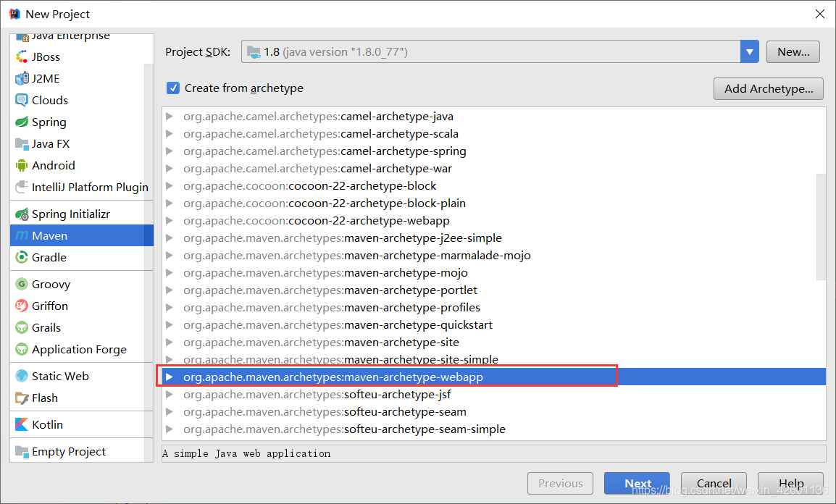Expand cocoon-22-archetype-block node
Image resolution: width=836 pixels, height=504 pixels.
click(x=170, y=186)
